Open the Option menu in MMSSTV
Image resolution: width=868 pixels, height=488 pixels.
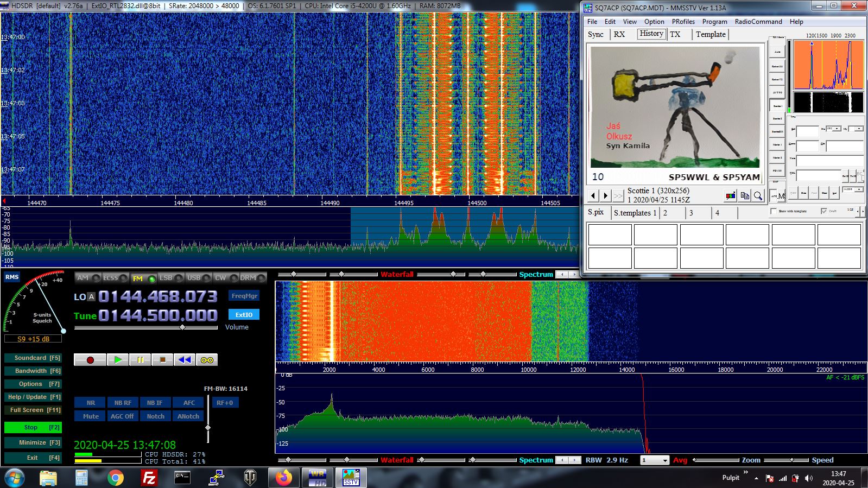point(654,22)
